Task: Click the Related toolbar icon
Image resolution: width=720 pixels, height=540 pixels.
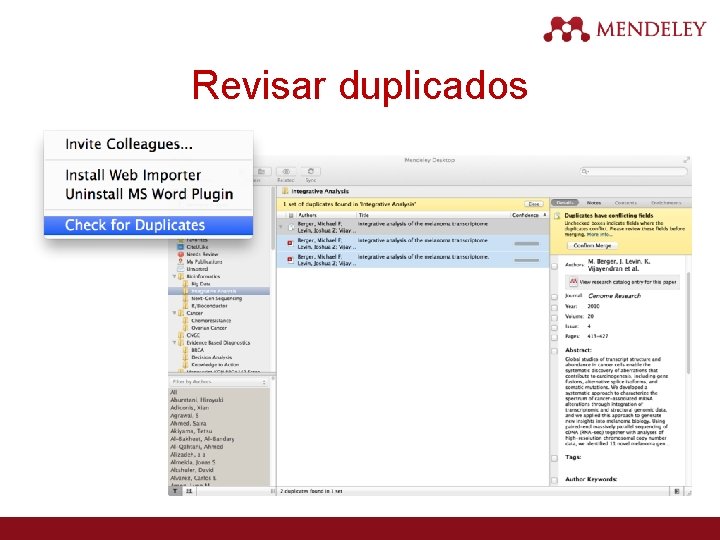Action: 286,171
